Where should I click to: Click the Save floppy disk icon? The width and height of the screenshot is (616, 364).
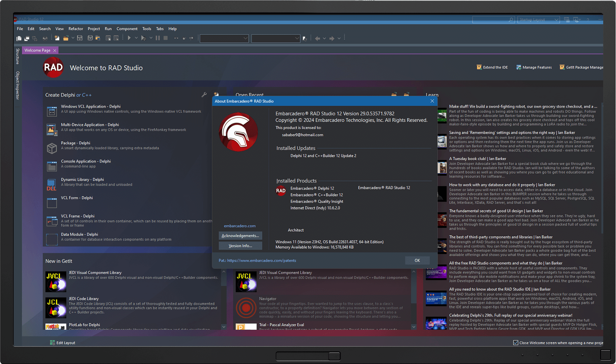tap(80, 38)
